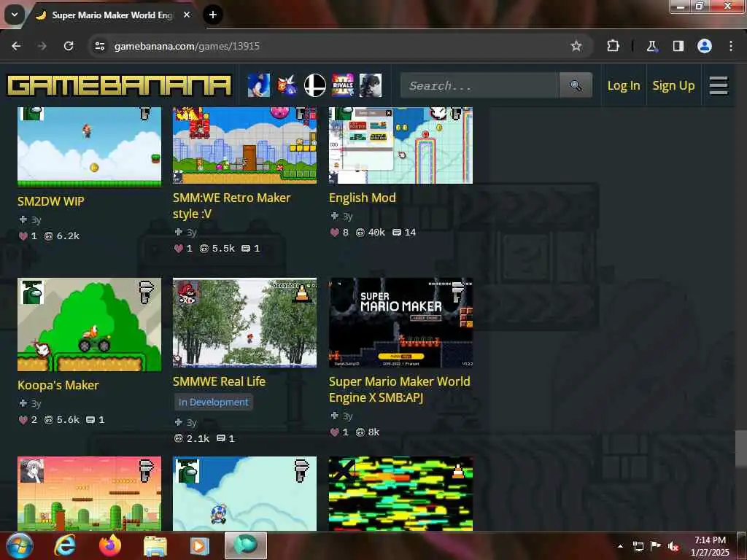
Task: Open the Action Center flag icon
Action: click(656, 545)
